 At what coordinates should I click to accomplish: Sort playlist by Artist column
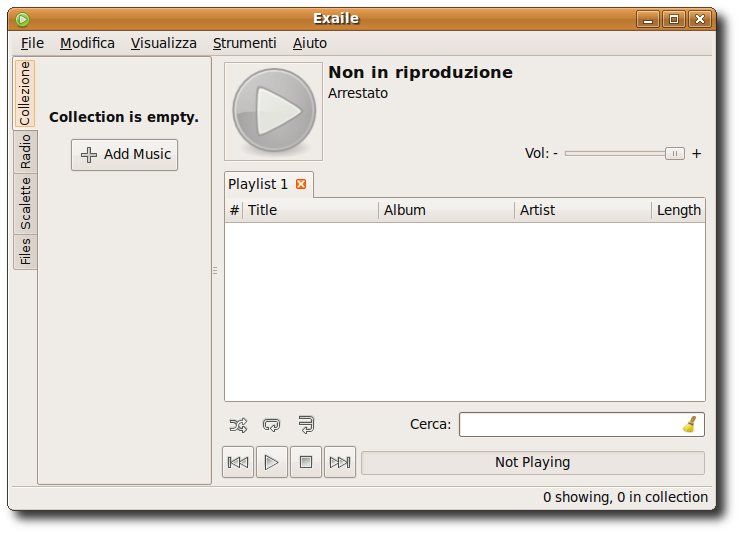(583, 210)
